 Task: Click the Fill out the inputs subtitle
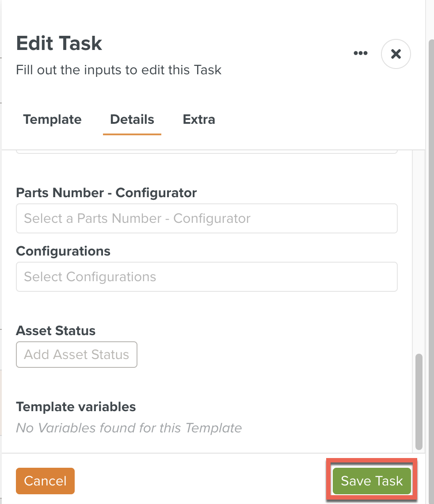click(x=118, y=70)
